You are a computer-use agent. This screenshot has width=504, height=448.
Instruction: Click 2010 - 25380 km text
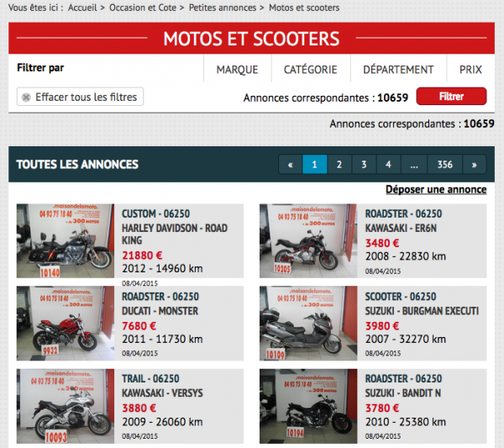point(406,422)
